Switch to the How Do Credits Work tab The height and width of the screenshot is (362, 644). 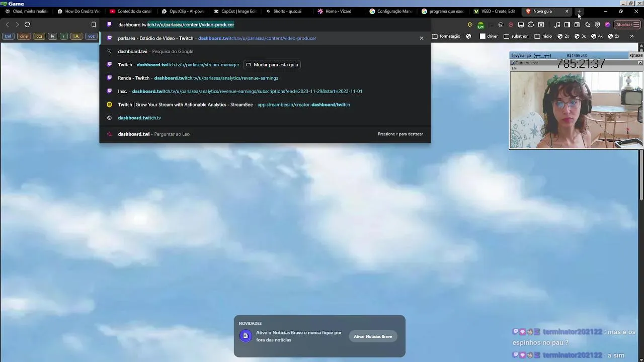tap(78, 11)
